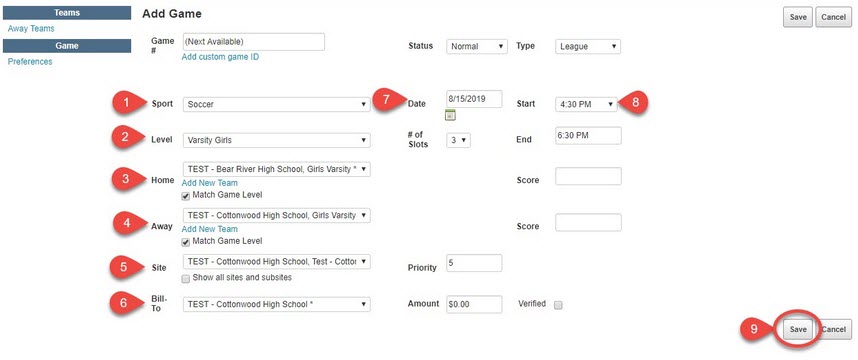The height and width of the screenshot is (360, 858).
Task: Open the Start time dropdown
Action: pos(586,104)
